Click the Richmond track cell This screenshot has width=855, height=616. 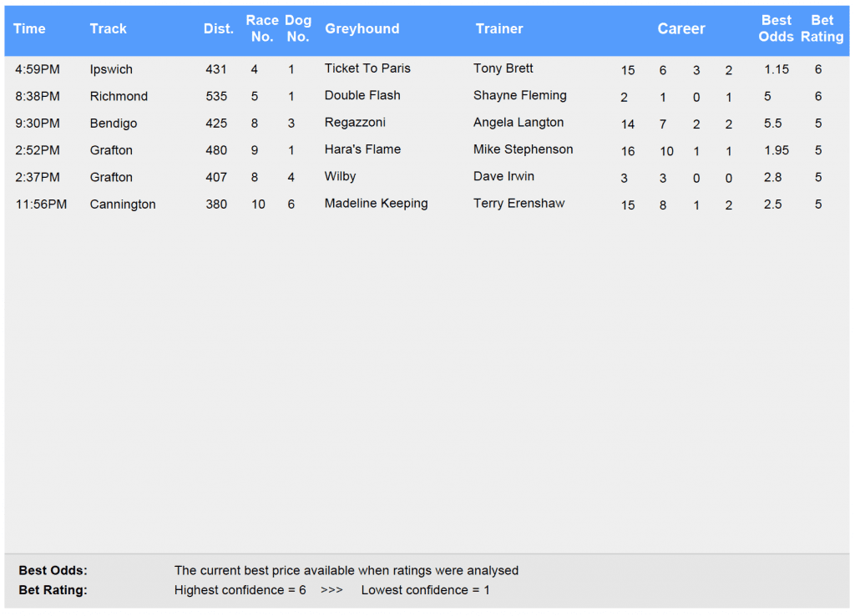(119, 97)
